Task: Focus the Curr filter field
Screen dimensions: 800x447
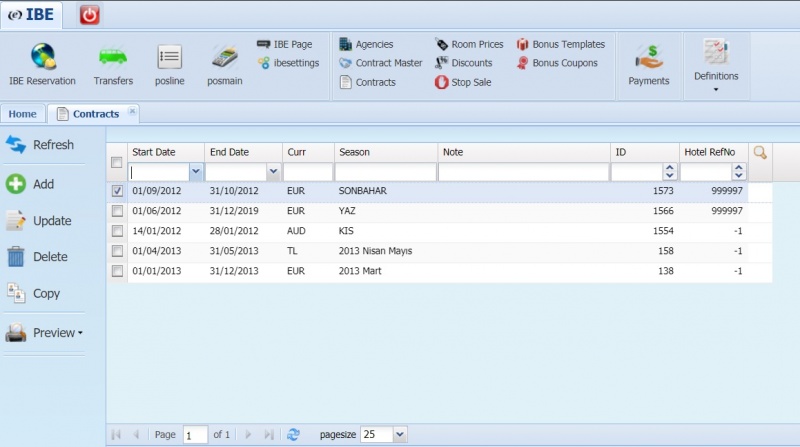Action: pyautogui.click(x=308, y=172)
